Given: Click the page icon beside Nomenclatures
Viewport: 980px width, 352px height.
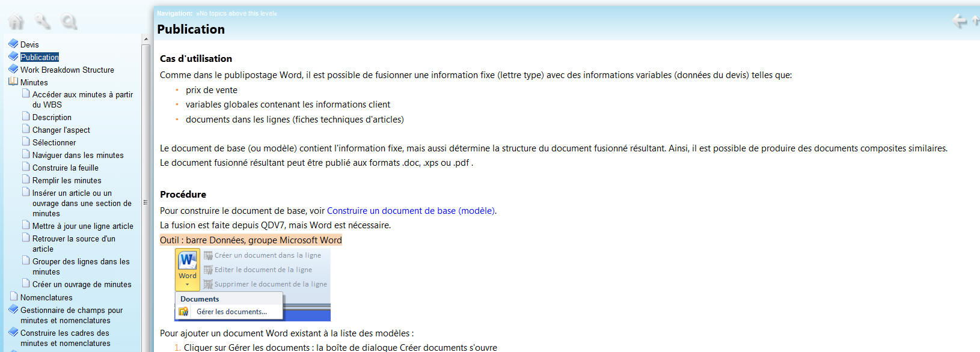Looking at the screenshot, I should click(14, 297).
